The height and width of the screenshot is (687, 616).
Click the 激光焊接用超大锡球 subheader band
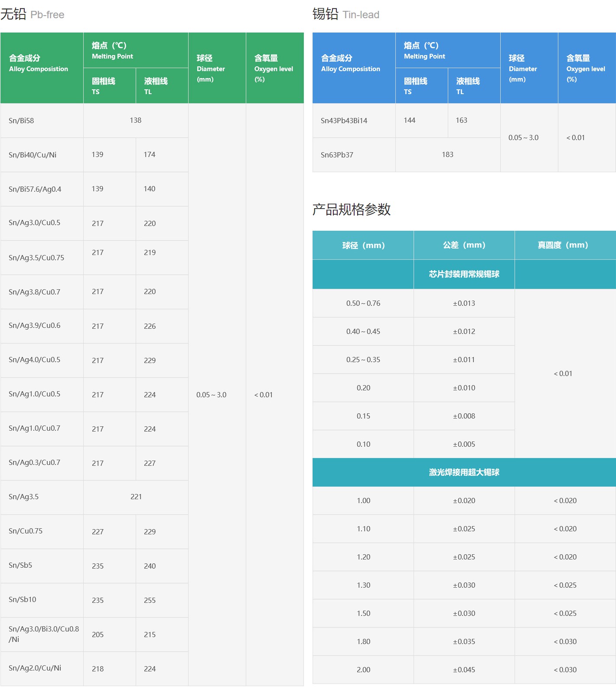pos(464,472)
